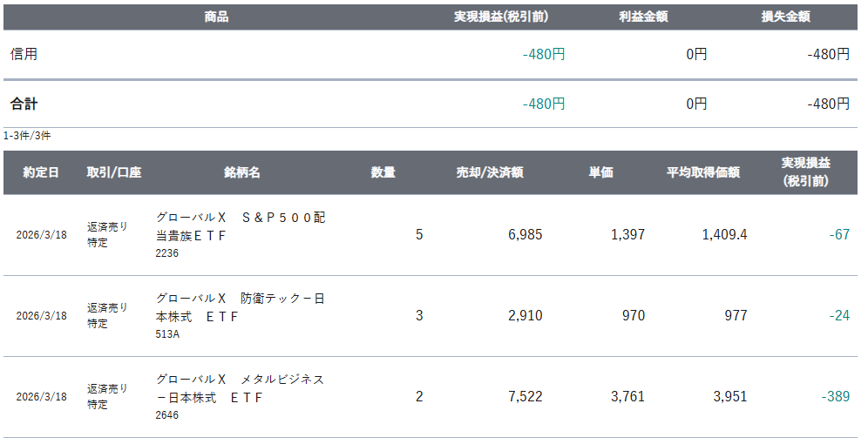Click stock code 2236
Screen dimensions: 868x444
pyautogui.click(x=167, y=253)
